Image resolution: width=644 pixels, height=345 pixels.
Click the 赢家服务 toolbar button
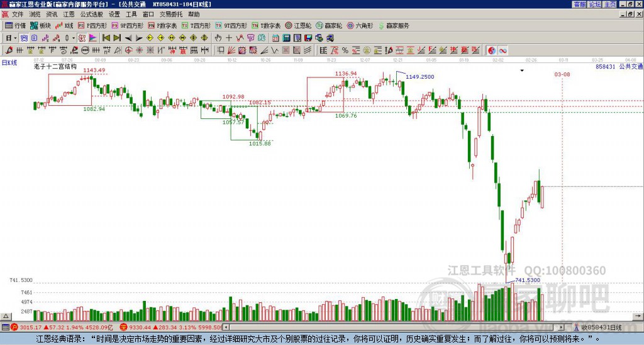pos(394,25)
